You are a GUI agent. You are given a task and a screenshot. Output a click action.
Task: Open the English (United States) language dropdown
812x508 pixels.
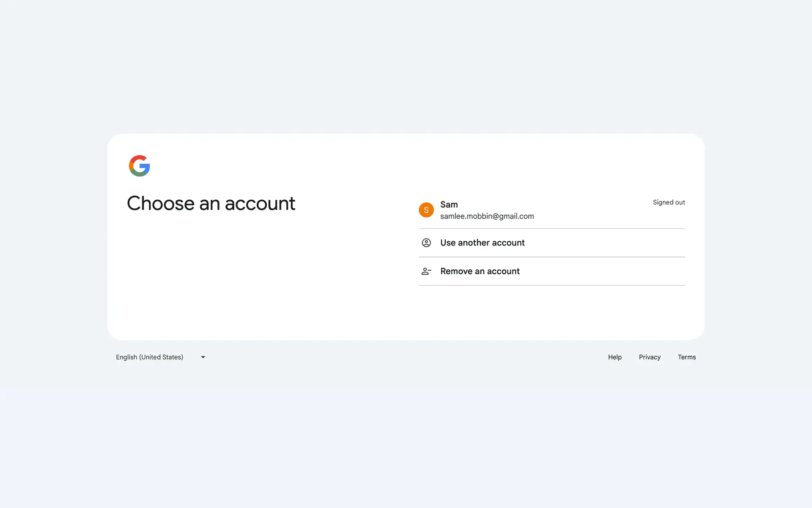(150, 357)
